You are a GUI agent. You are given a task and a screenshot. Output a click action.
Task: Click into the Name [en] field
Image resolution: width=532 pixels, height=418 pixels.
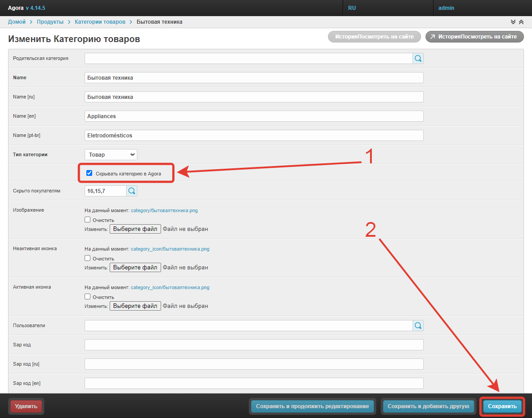pyautogui.click(x=254, y=116)
